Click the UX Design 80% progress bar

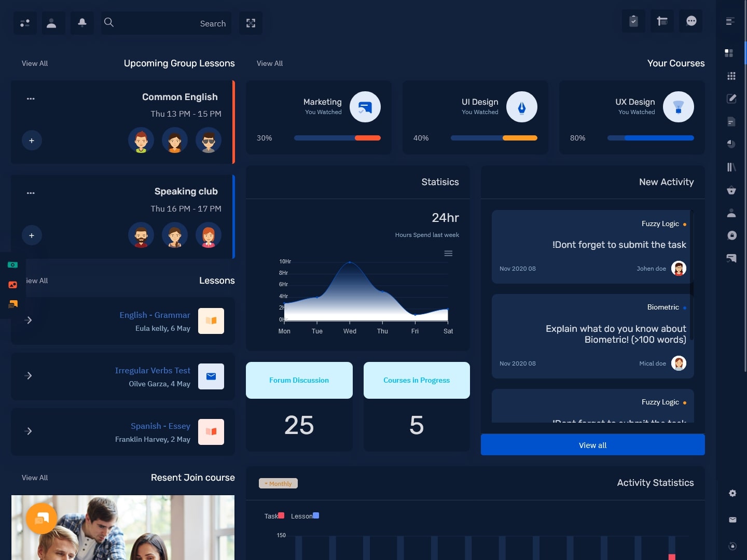coord(651,138)
